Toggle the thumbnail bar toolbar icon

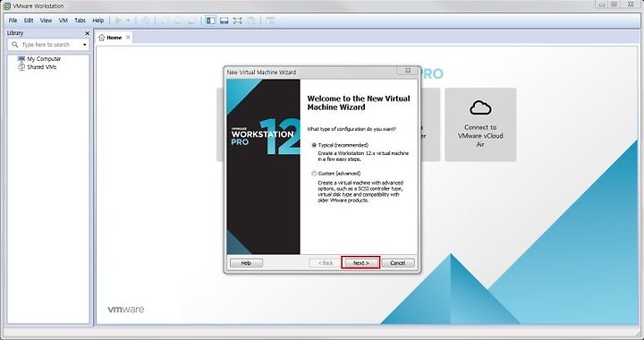point(224,21)
